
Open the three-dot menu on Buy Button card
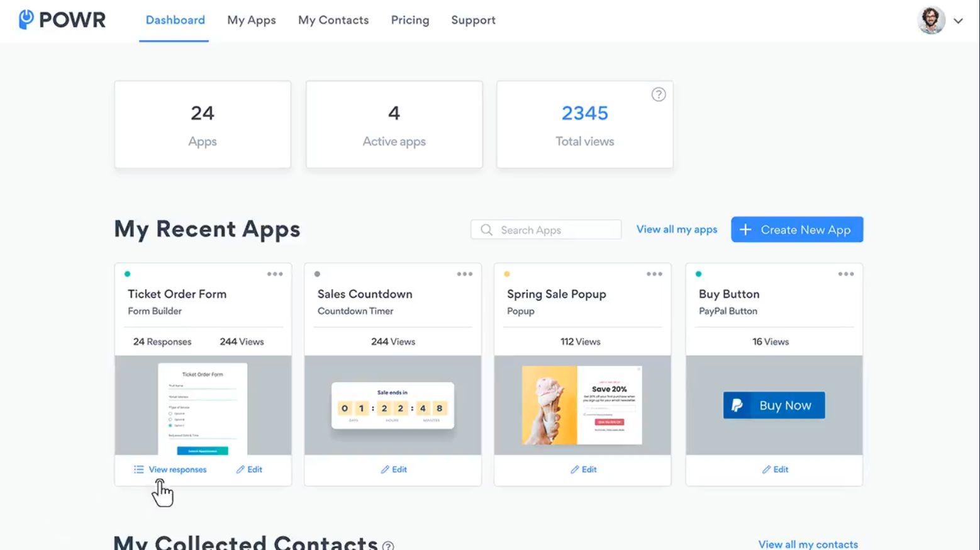[846, 274]
